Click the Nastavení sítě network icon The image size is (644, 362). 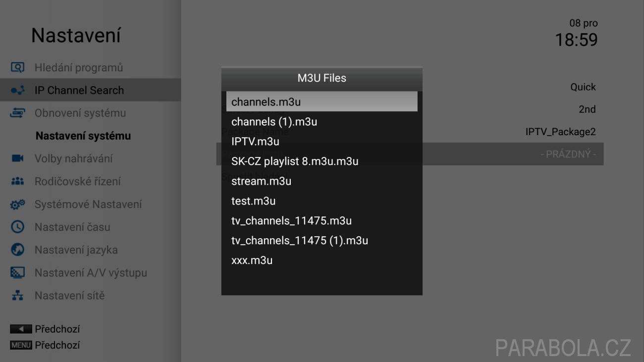[x=17, y=296]
